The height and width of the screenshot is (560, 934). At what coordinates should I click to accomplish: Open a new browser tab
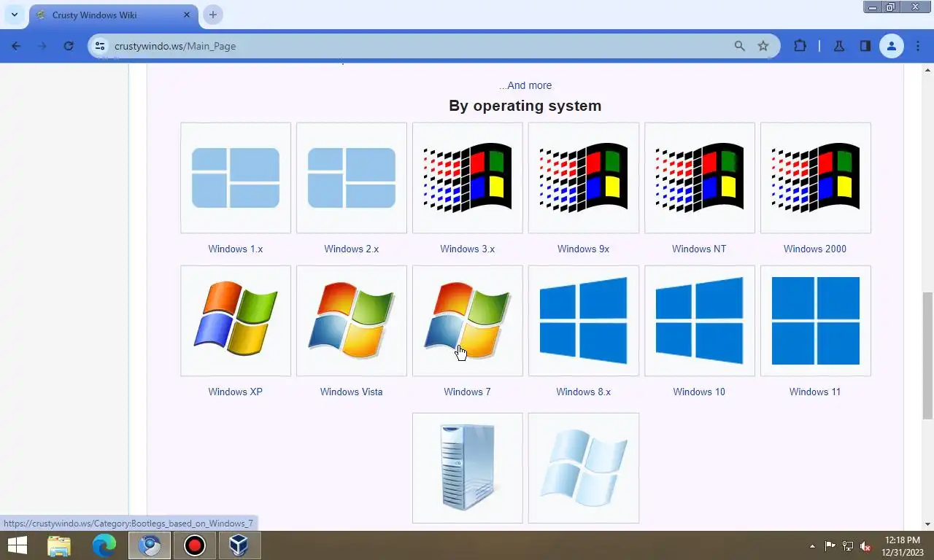click(x=213, y=15)
